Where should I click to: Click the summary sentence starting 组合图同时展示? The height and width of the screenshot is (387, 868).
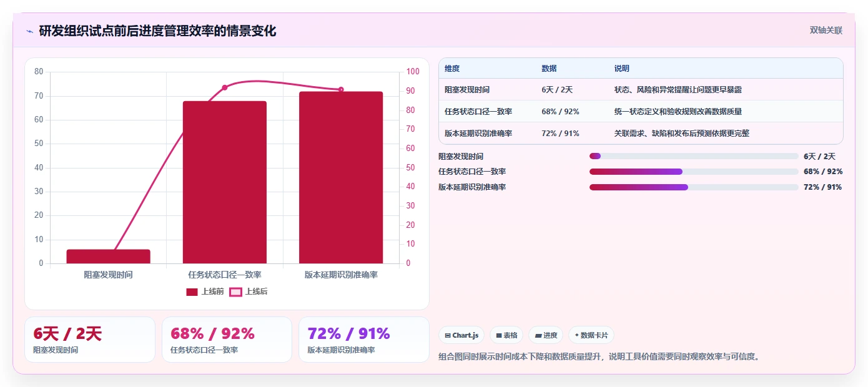click(x=599, y=358)
